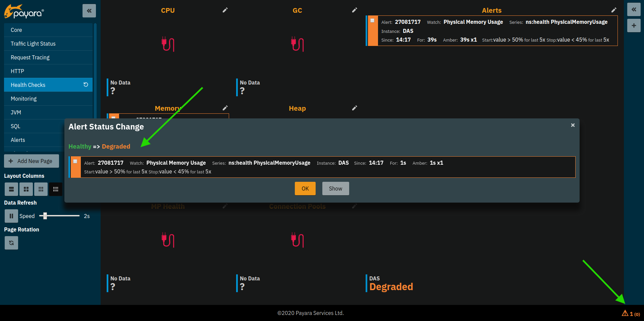Viewport: 644px width, 321px height.
Task: Switch to three-column layout icon
Action: pos(41,189)
